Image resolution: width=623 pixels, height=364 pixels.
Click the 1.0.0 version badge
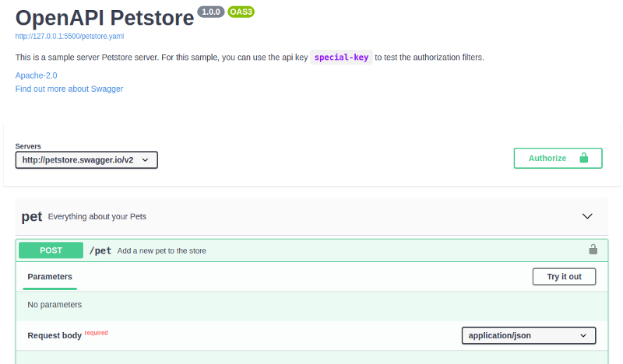click(x=210, y=12)
